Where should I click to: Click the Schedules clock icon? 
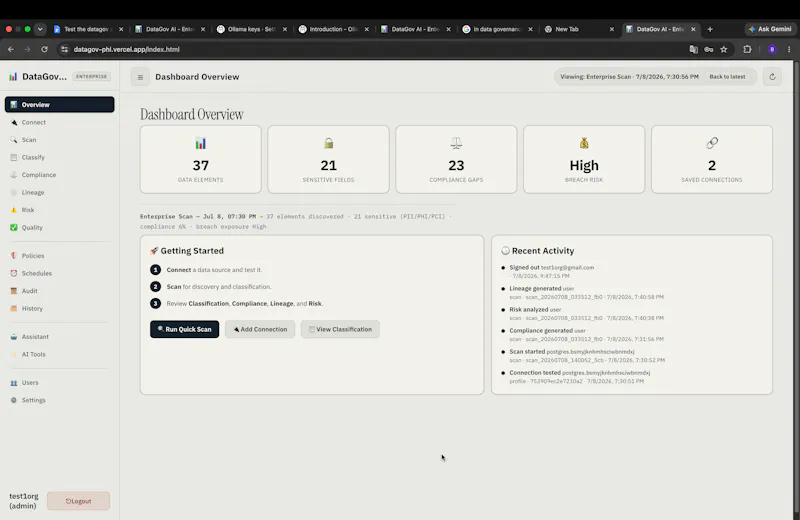pyautogui.click(x=14, y=274)
